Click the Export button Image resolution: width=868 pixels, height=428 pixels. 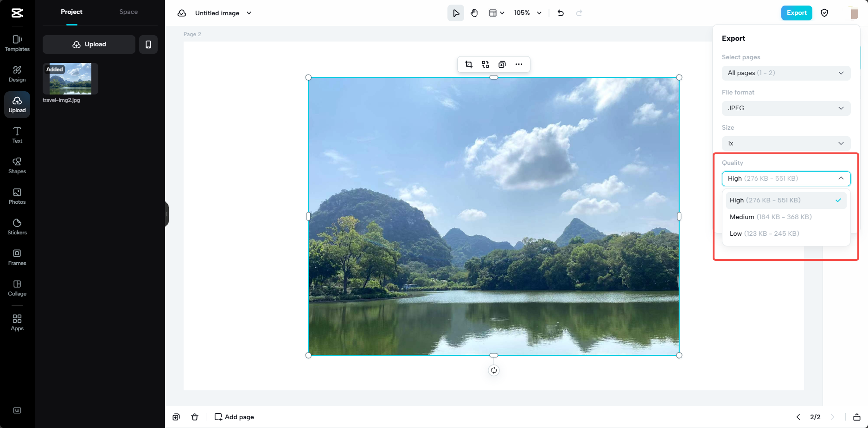pos(797,13)
